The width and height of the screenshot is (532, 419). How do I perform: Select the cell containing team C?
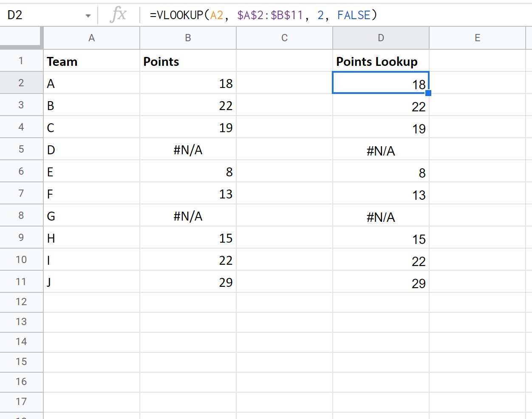pos(91,127)
